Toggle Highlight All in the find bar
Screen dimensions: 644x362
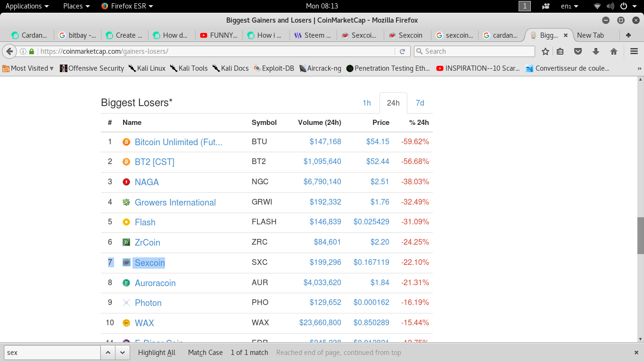tap(157, 353)
